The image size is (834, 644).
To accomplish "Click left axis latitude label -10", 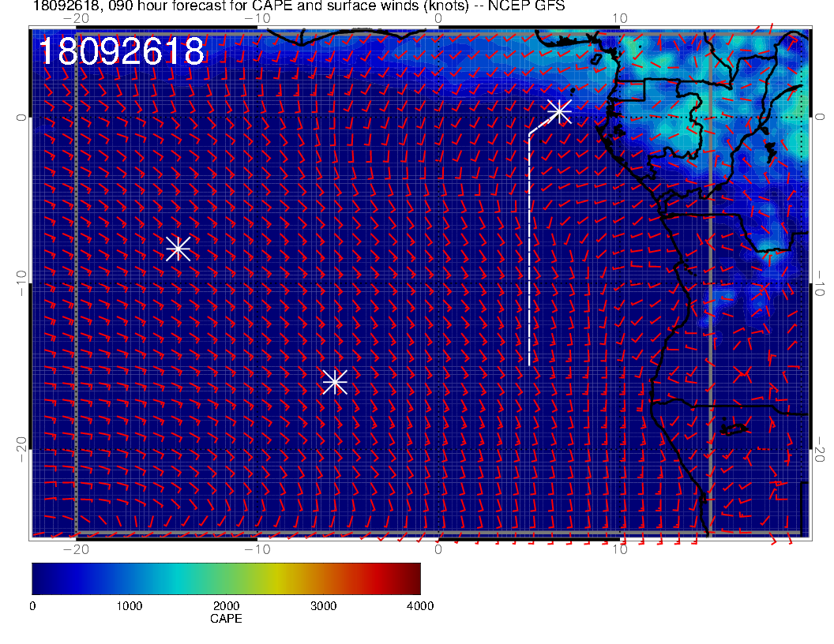I will (21, 283).
